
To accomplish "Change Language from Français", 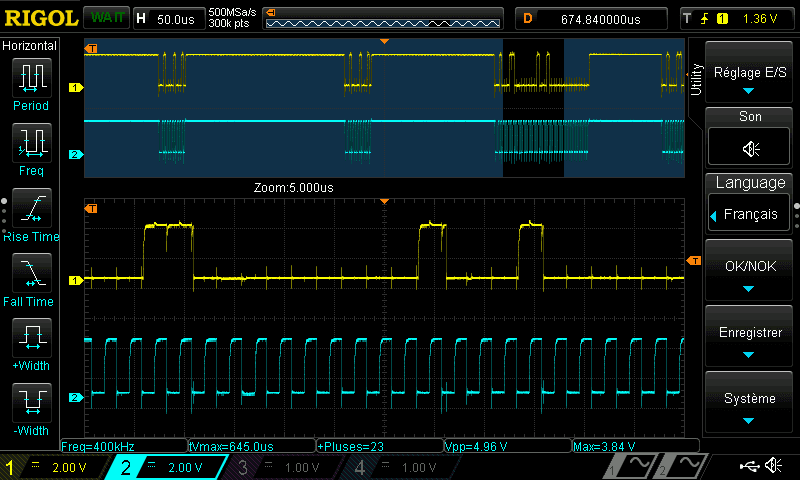I will click(749, 214).
